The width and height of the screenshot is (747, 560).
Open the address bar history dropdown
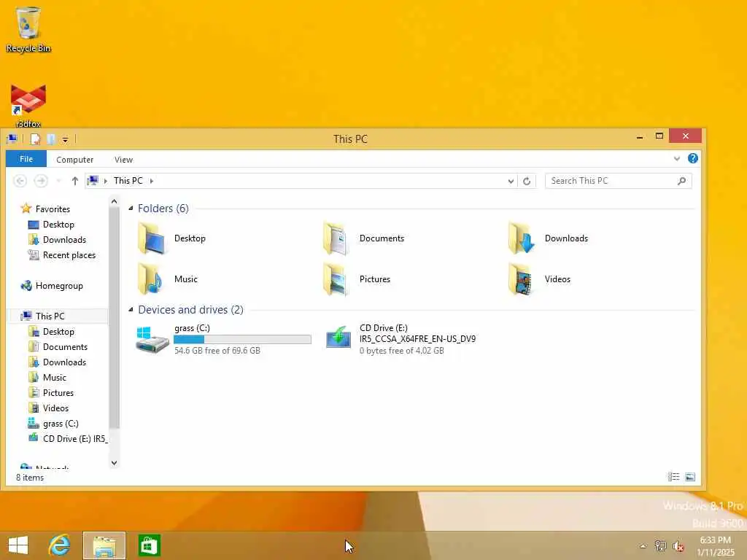[511, 181]
